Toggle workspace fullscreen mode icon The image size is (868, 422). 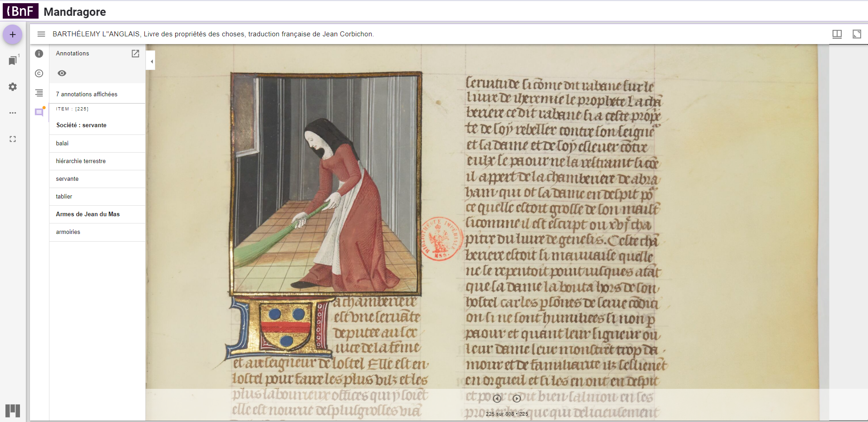point(13,139)
